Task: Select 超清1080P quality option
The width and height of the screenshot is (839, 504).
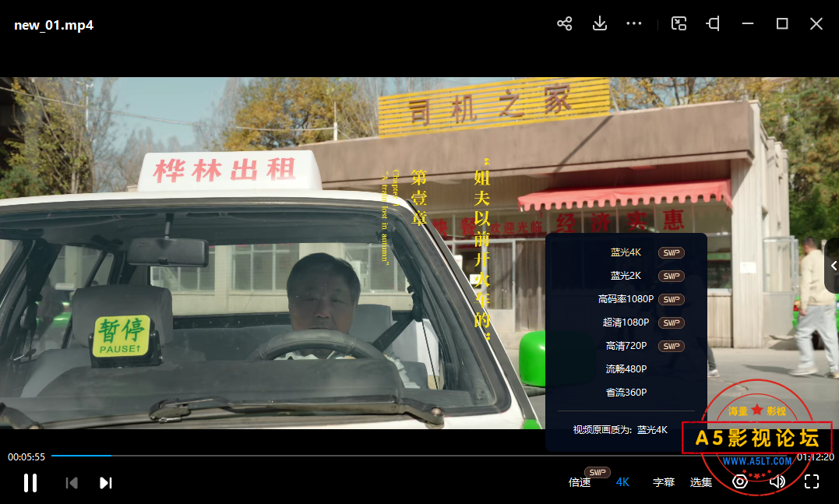Action: point(626,322)
